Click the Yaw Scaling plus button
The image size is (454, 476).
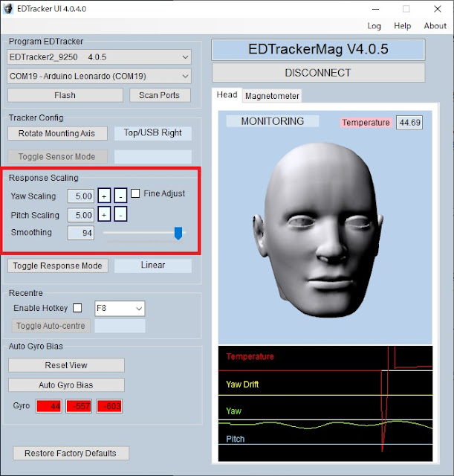tap(104, 196)
